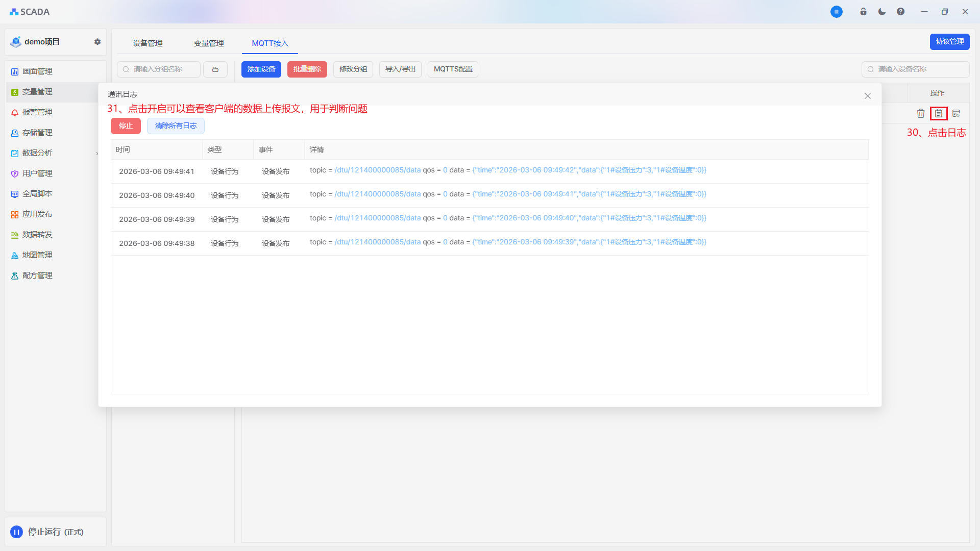Open demo project settings gear
Image resolution: width=980 pixels, height=551 pixels.
point(97,42)
